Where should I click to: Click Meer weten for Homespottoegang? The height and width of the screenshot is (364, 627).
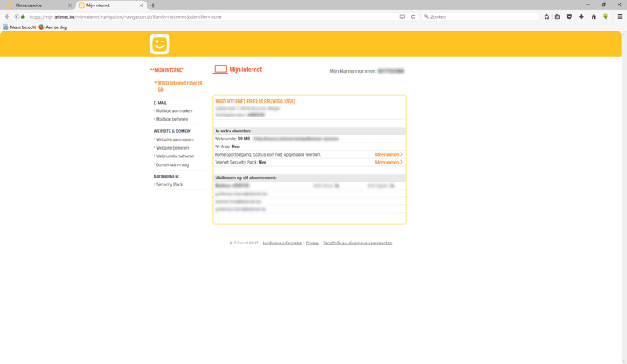[389, 155]
